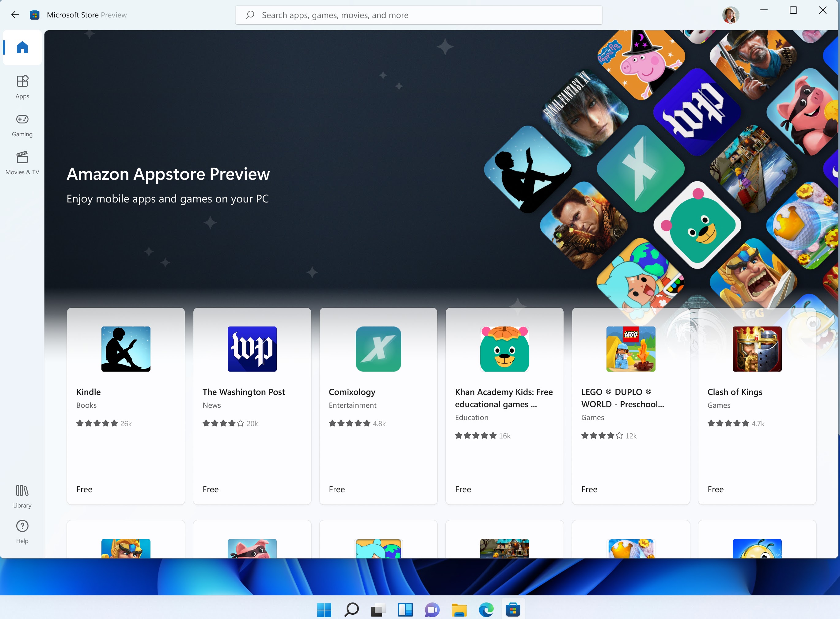The width and height of the screenshot is (840, 619).
Task: Click the Windows Start button in taskbar
Action: tap(324, 610)
